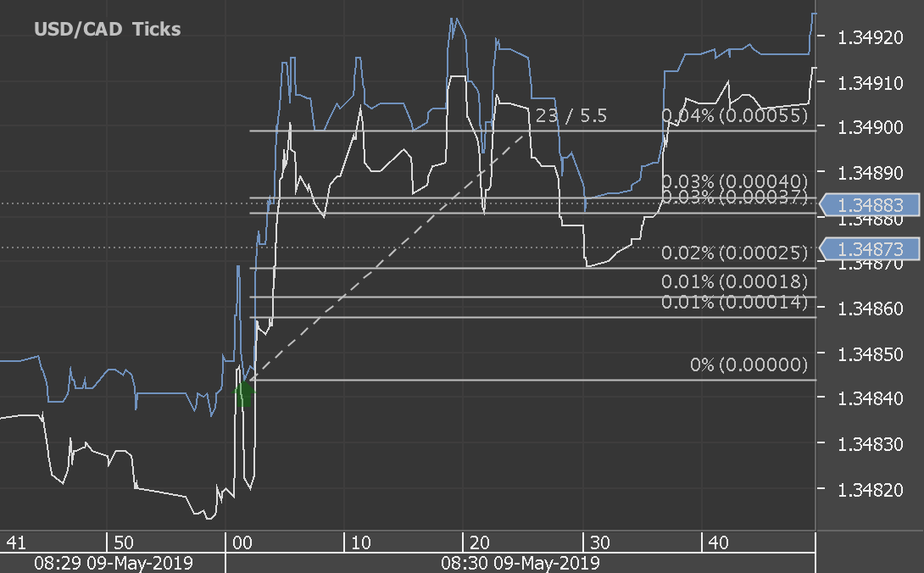924x573 pixels.
Task: Click the 0.04% (0.00055) level label
Action: pyautogui.click(x=735, y=115)
